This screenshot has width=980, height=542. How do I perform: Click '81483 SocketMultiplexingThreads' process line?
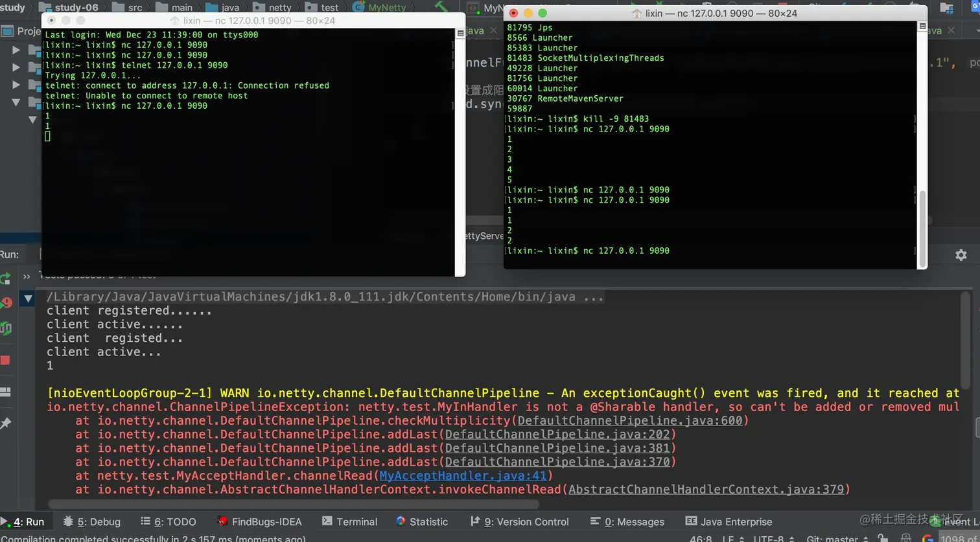586,58
